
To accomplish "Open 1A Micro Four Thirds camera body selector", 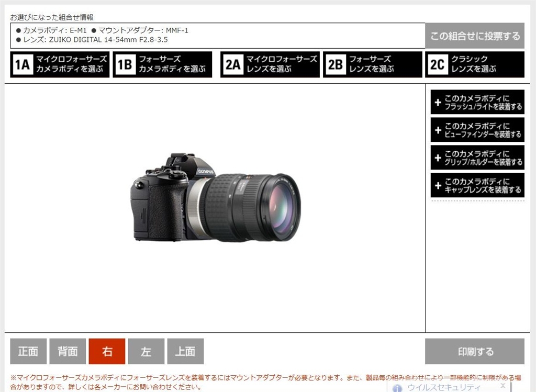I will click(x=60, y=64).
